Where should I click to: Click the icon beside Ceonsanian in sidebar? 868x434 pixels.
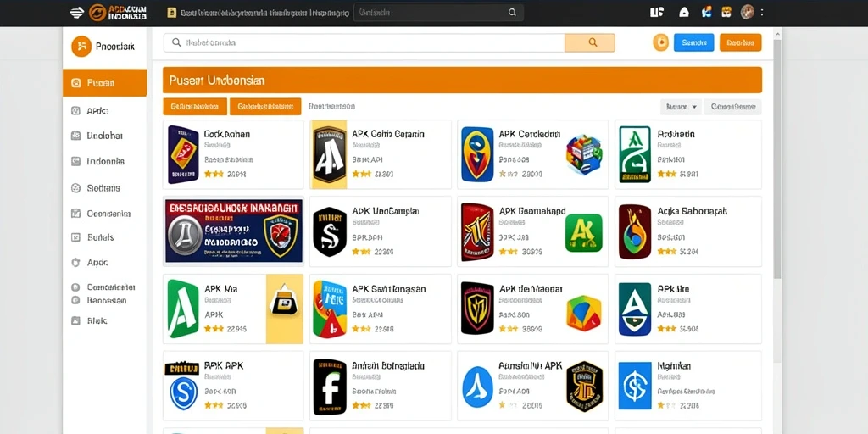75,213
